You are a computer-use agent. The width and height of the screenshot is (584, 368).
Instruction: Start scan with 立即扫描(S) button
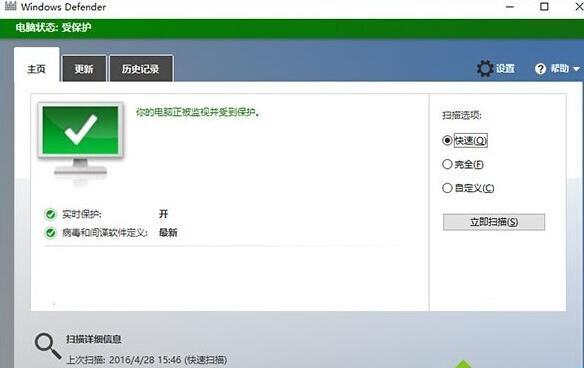(494, 222)
